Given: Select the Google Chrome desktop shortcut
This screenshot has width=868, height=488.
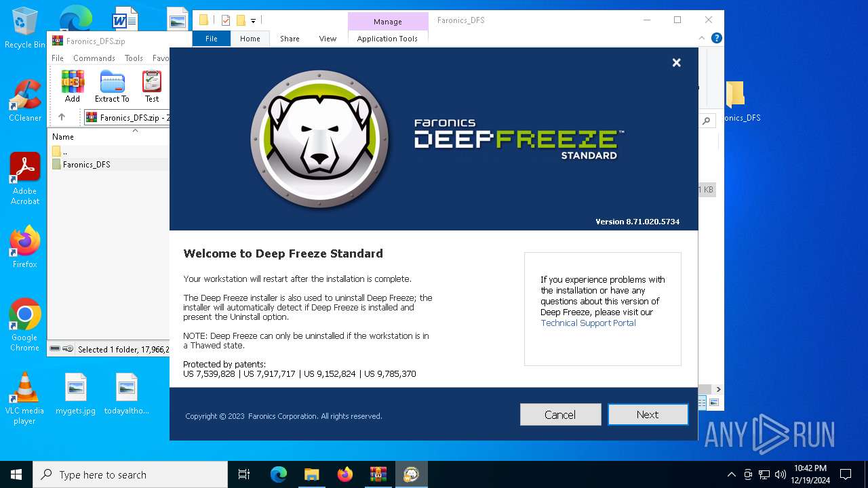Looking at the screenshot, I should point(25,325).
